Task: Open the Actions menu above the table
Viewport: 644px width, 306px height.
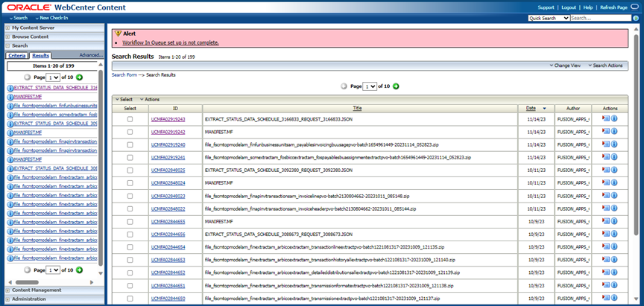Action: coord(150,99)
